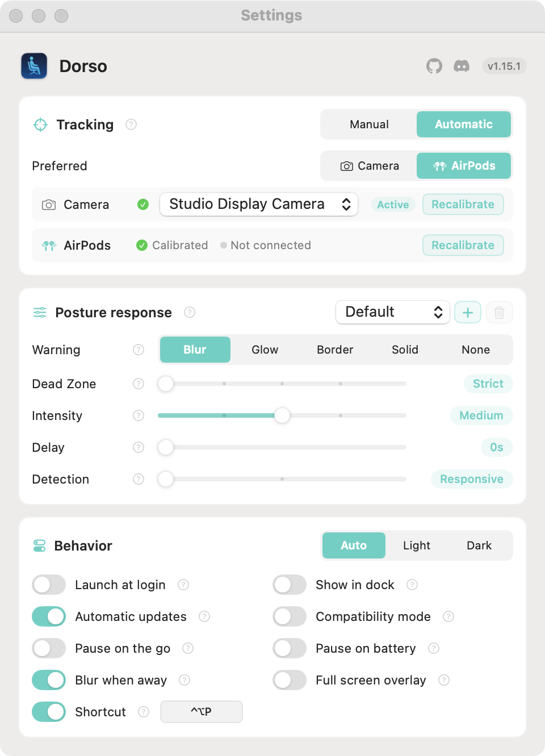Click the Posture response sliders icon
This screenshot has height=756, width=545.
coord(40,312)
